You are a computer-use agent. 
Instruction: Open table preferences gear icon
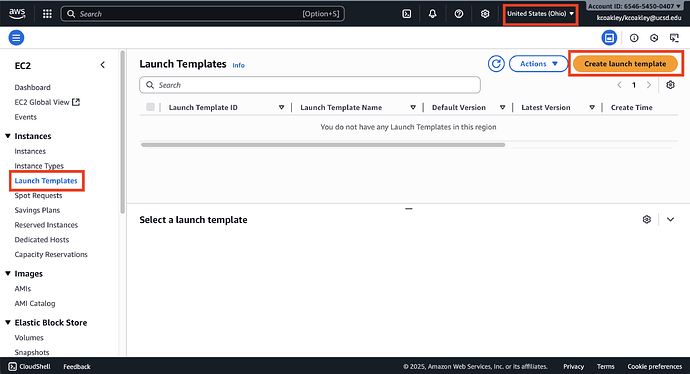coord(670,85)
